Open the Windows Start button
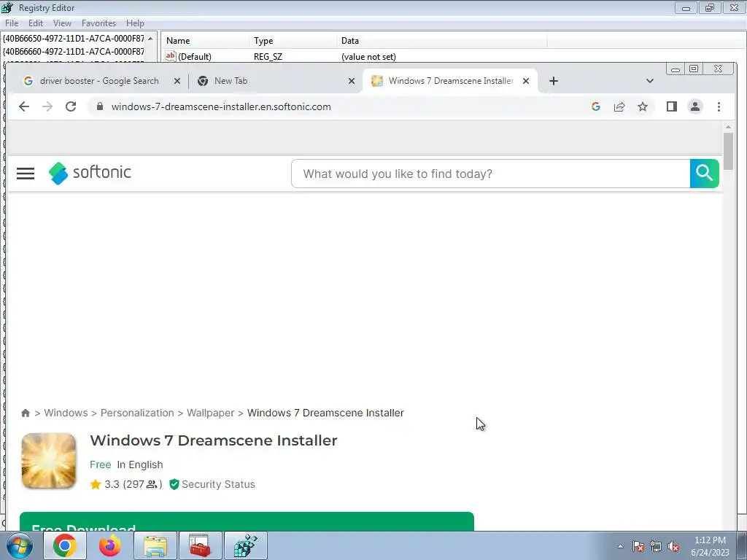 (20, 545)
